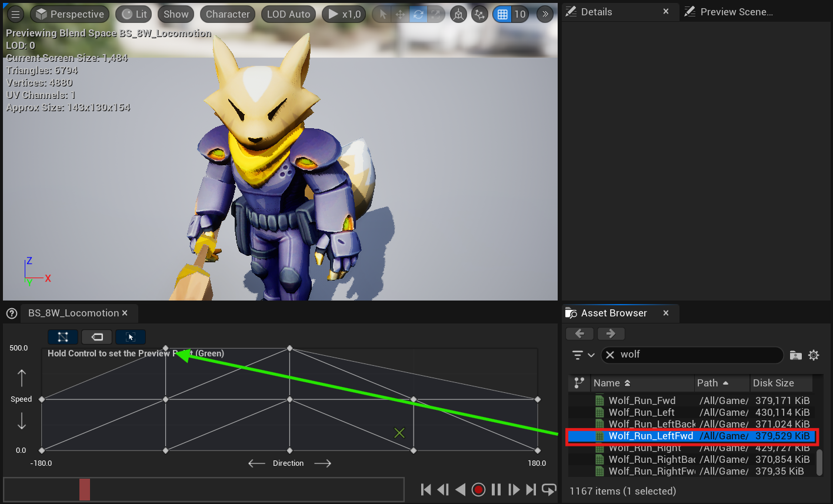
Task: Open the viewport hamburger options menu
Action: 16,14
